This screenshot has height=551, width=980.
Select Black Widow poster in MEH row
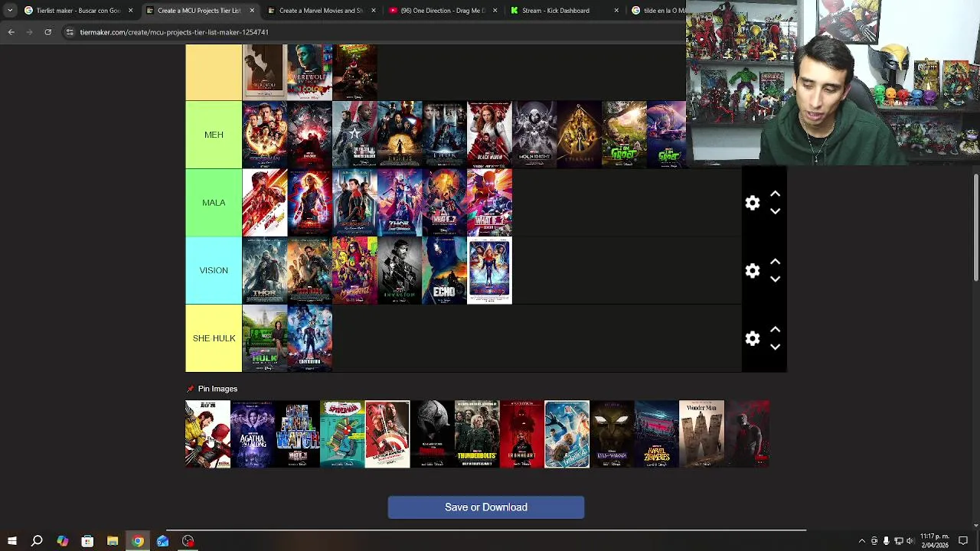[x=489, y=135]
